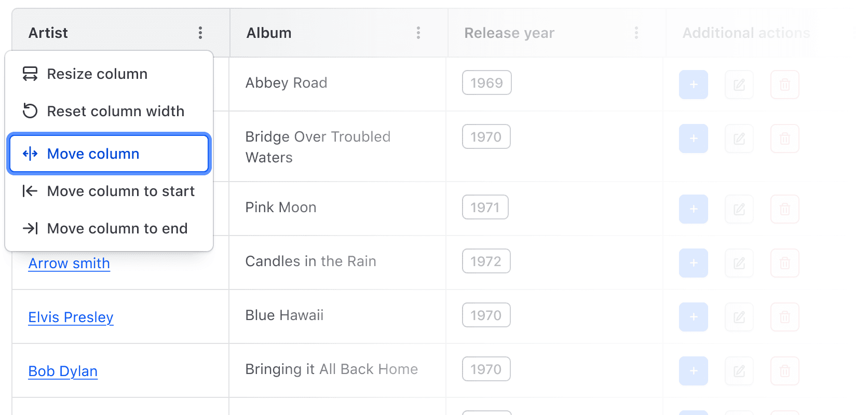Screen dimensions: 868x415
Task: Open the Album column kebab menu
Action: coord(418,33)
